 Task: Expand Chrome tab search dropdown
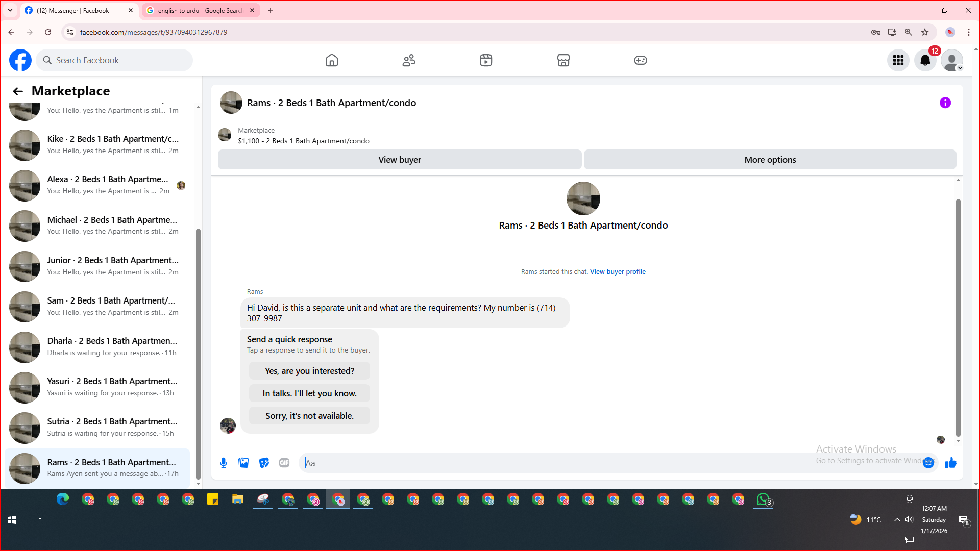click(x=10, y=10)
